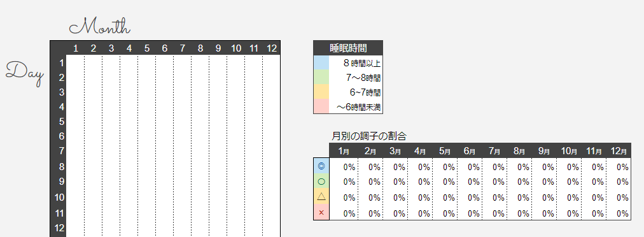The height and width of the screenshot is (237, 644).
Task: Click the triangle △ condition symbol
Action: [321, 197]
